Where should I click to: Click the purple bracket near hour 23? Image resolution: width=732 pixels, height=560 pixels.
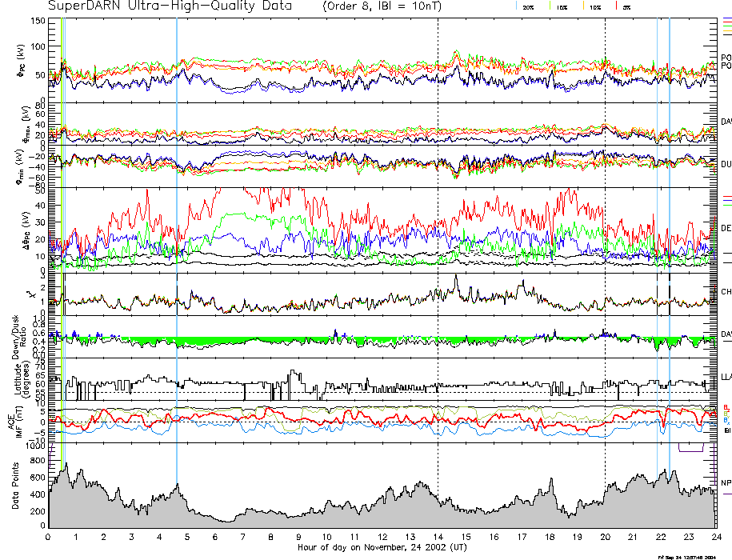click(690, 448)
